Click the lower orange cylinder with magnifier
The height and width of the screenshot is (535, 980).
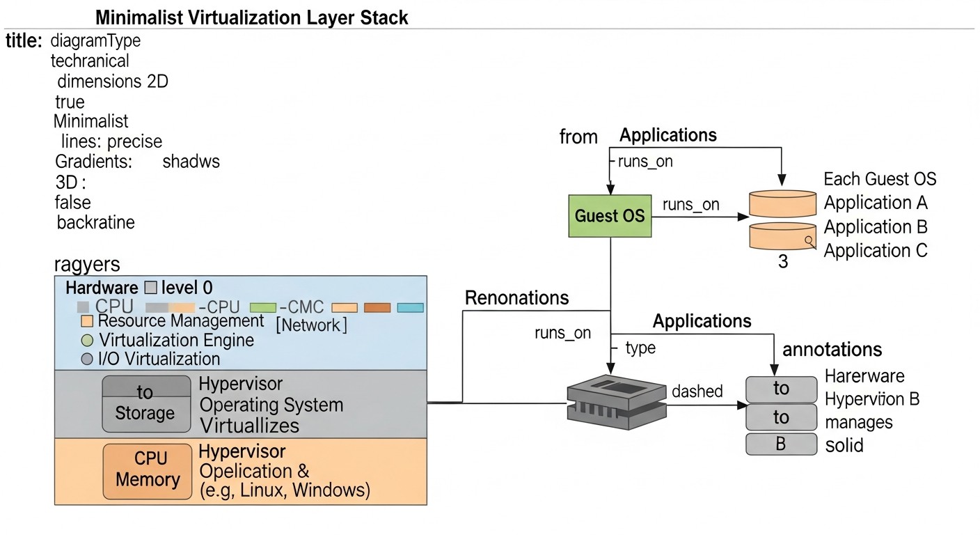point(782,236)
